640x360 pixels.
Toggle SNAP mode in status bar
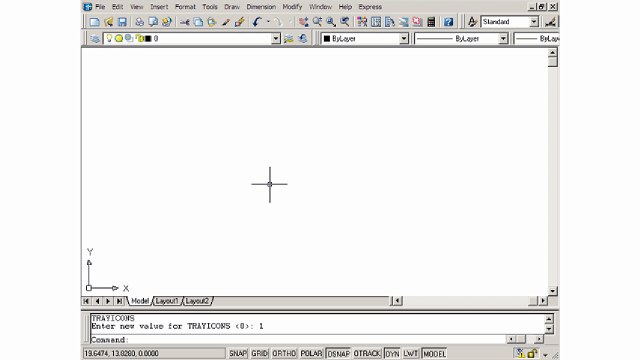[x=238, y=353]
